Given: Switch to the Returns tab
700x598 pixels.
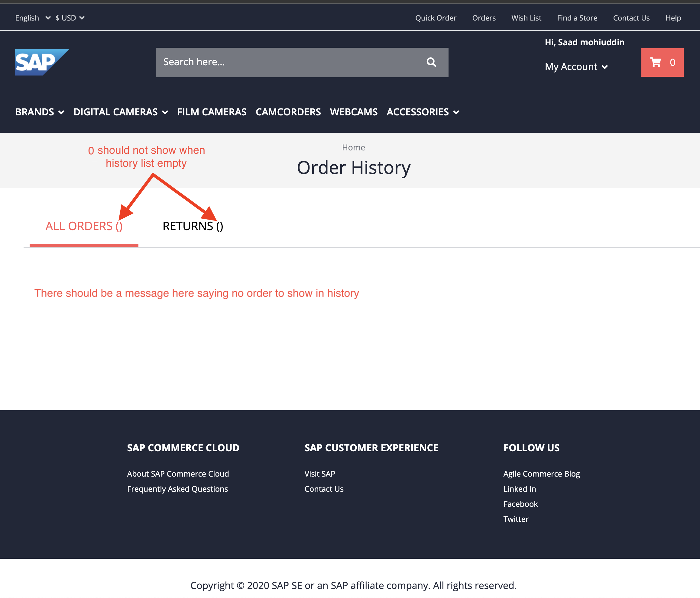Looking at the screenshot, I should point(193,226).
